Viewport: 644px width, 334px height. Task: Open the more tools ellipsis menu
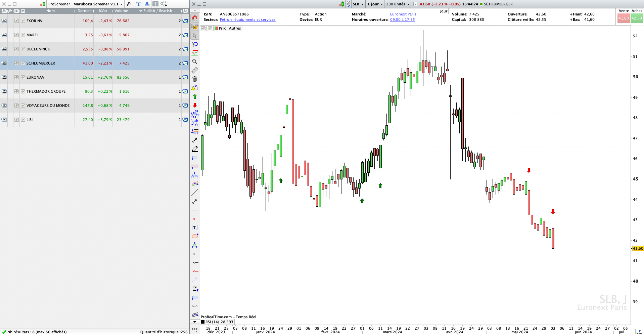pyautogui.click(x=195, y=329)
